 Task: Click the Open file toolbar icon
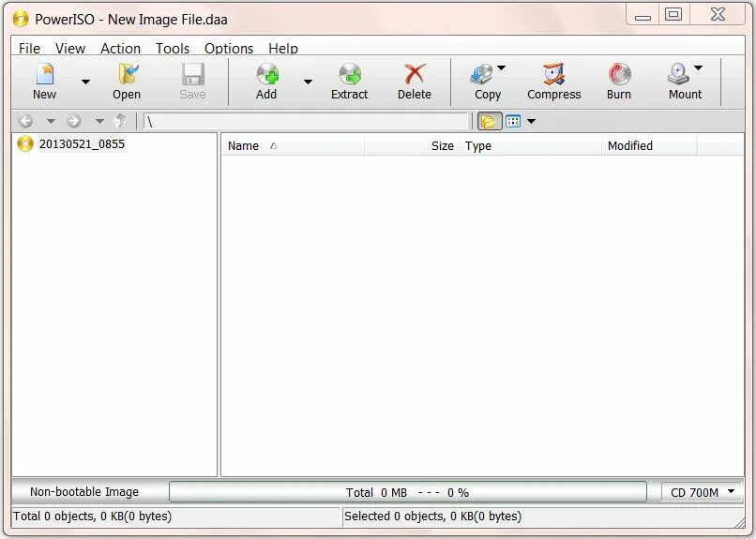(128, 75)
